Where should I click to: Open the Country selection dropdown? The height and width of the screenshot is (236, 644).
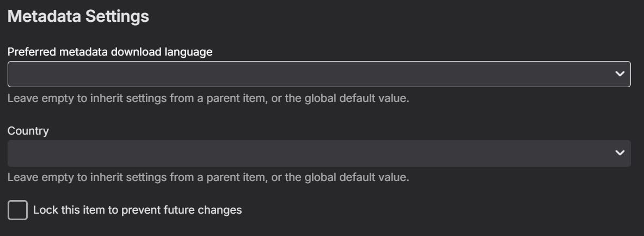(x=318, y=153)
